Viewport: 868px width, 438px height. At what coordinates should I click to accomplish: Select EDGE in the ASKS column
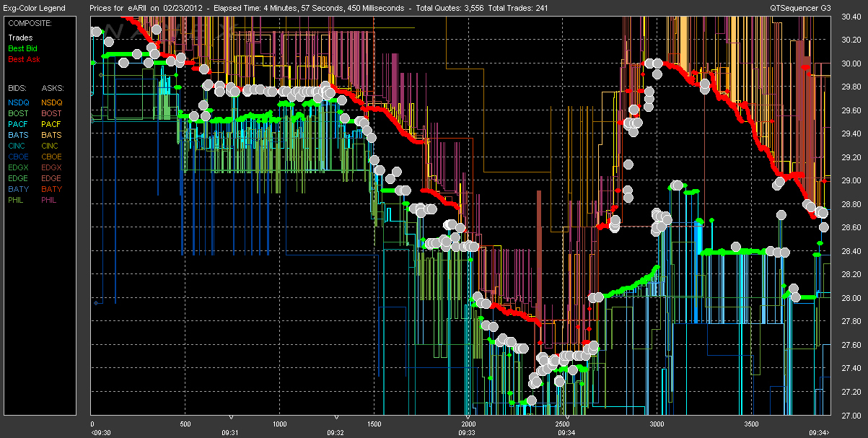pyautogui.click(x=52, y=178)
